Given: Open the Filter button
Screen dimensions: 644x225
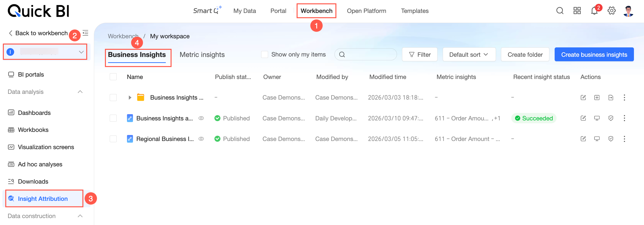Looking at the screenshot, I should (420, 54).
